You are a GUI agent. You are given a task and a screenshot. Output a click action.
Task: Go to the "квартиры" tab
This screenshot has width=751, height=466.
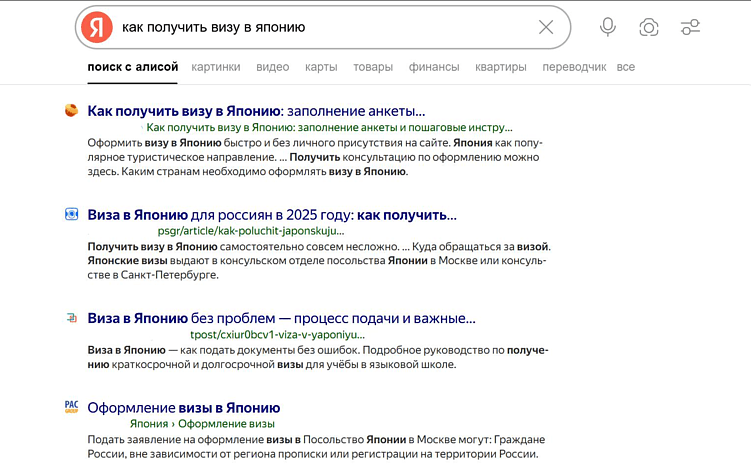coord(501,67)
